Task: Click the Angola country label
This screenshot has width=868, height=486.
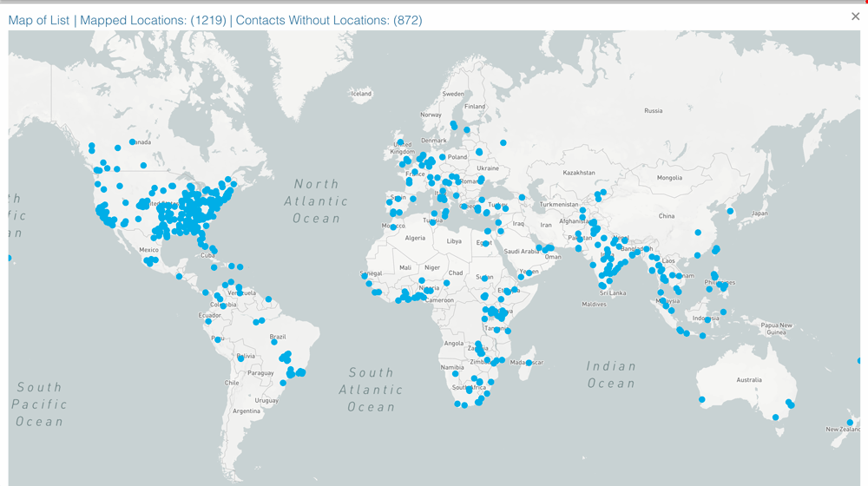Action: 453,343
